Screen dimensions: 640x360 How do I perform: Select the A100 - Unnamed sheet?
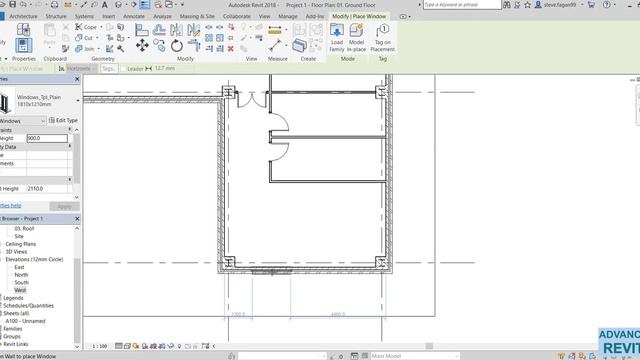[x=25, y=321]
